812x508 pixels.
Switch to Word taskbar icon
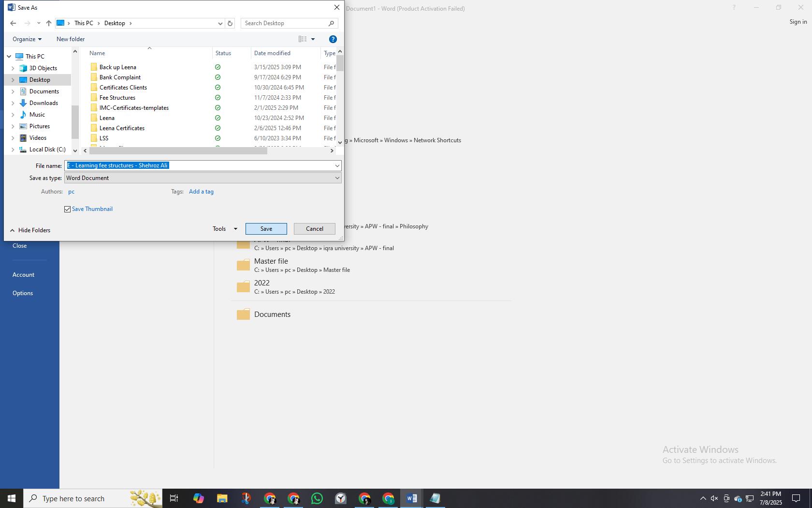coord(412,498)
